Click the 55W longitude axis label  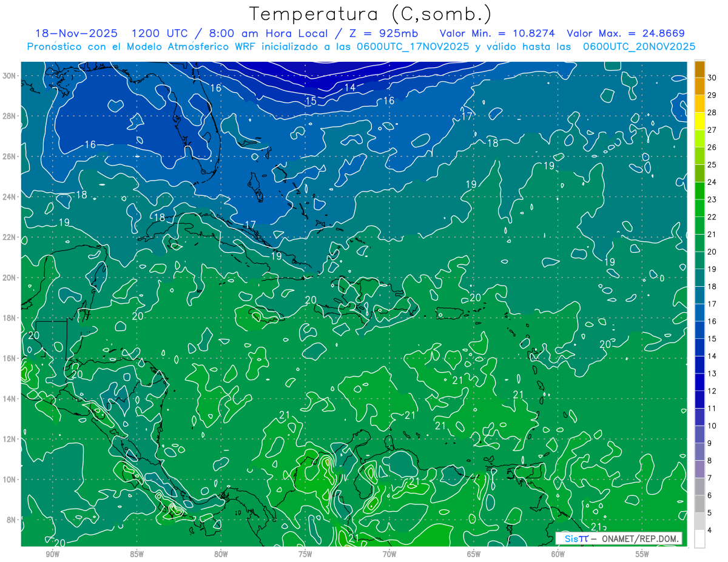coord(642,554)
